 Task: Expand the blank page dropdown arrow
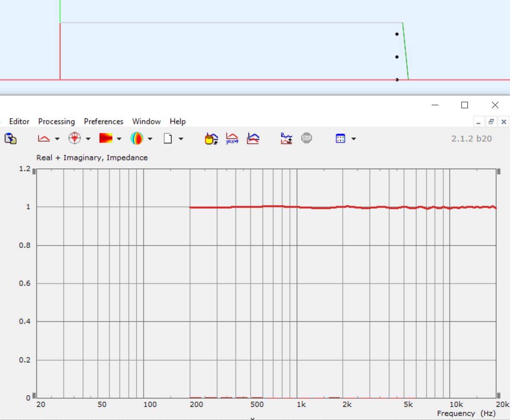click(181, 139)
